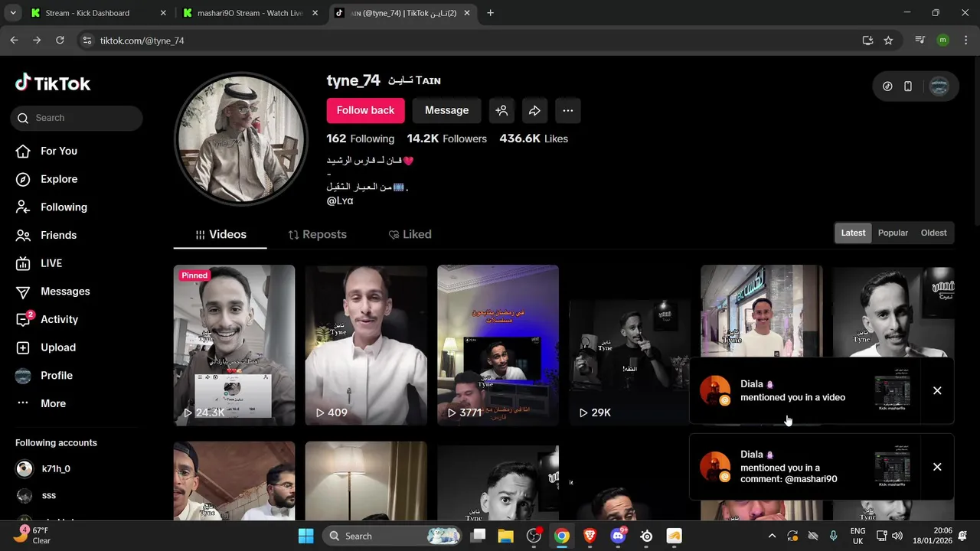Open the video with 409 views
980x551 pixels.
(x=366, y=345)
